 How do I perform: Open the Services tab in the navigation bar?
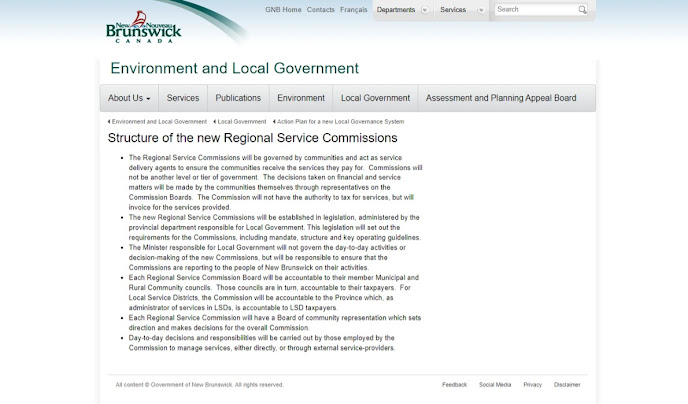183,98
